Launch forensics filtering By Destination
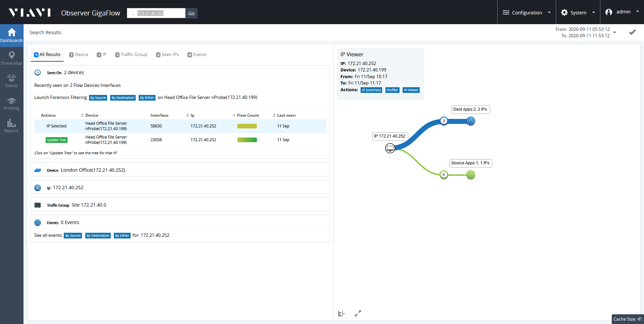 coord(123,98)
